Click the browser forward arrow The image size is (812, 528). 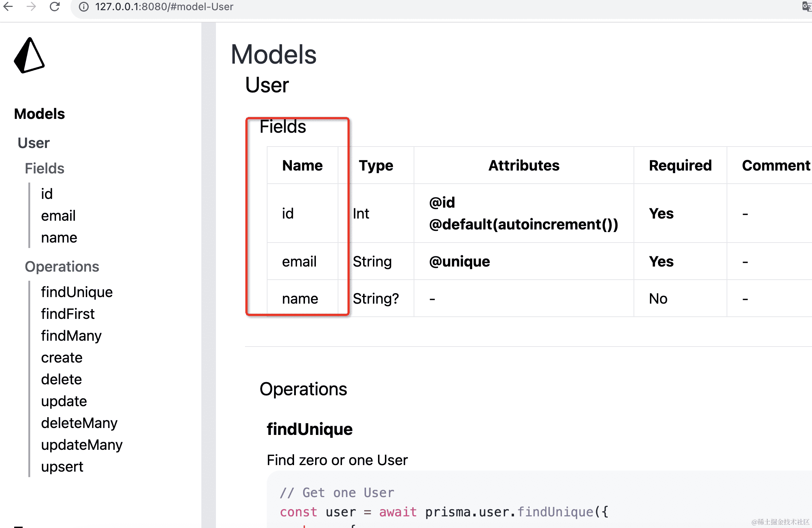point(32,7)
